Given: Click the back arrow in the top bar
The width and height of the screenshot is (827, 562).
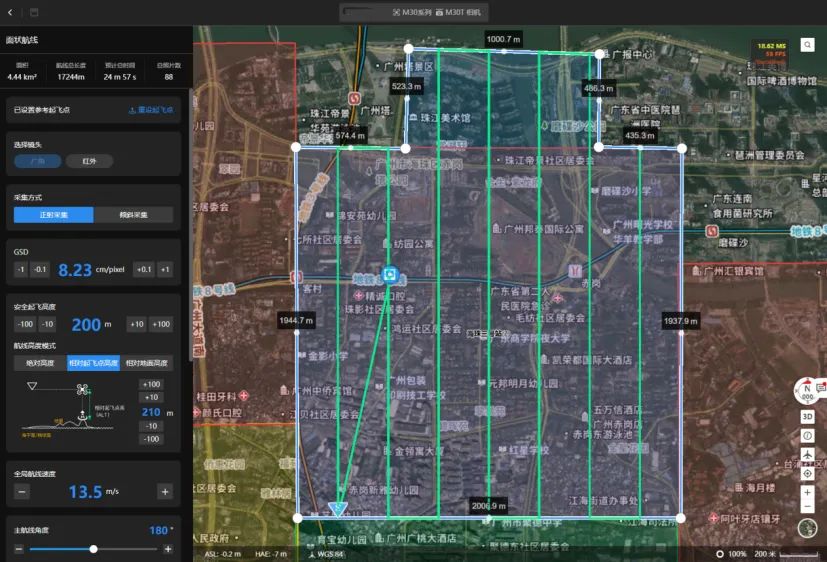Looking at the screenshot, I should coord(10,12).
